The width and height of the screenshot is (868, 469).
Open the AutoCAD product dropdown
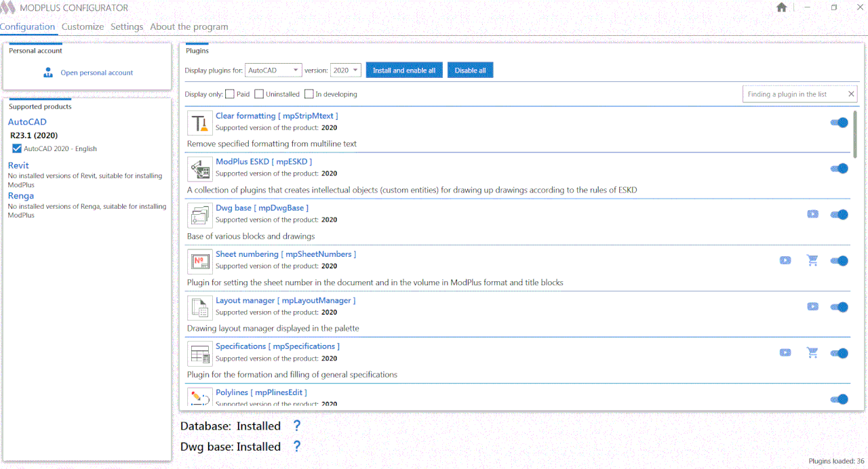click(273, 70)
